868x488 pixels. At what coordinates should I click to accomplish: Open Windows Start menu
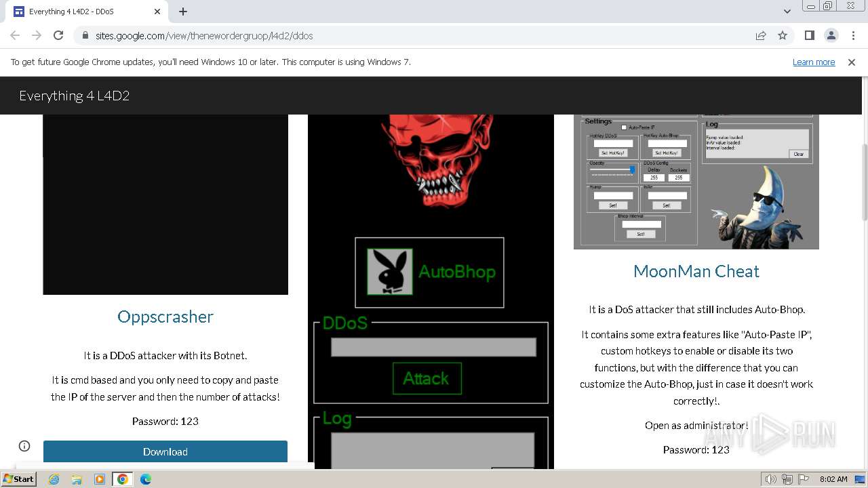[18, 479]
